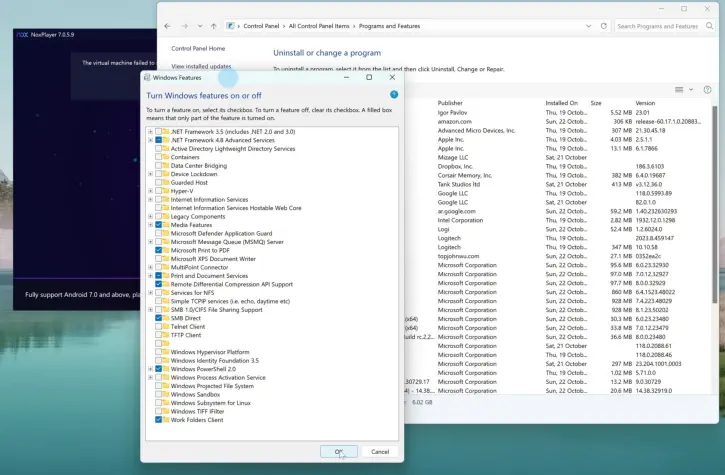Tick the Windows Sandbox checkbox
The height and width of the screenshot is (475, 725).
159,394
